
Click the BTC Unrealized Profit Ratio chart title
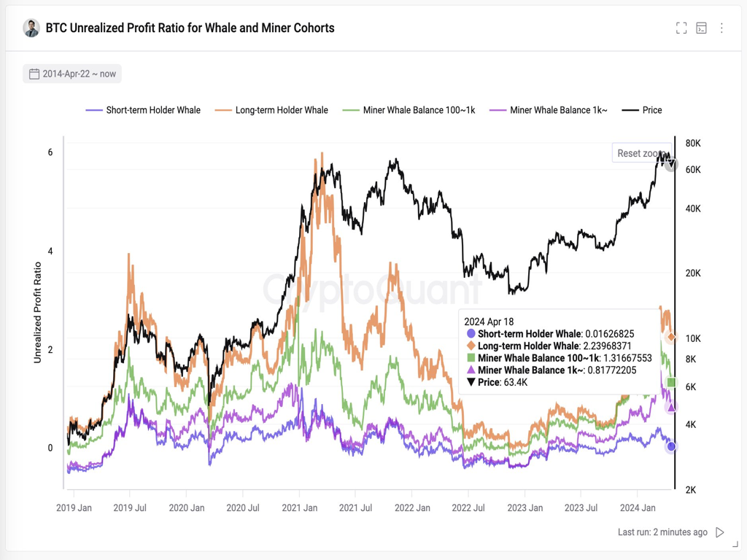point(190,28)
